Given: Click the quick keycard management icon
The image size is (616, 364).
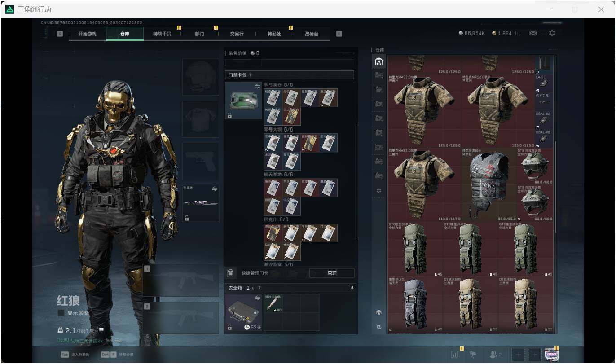Looking at the screenshot, I should point(230,273).
